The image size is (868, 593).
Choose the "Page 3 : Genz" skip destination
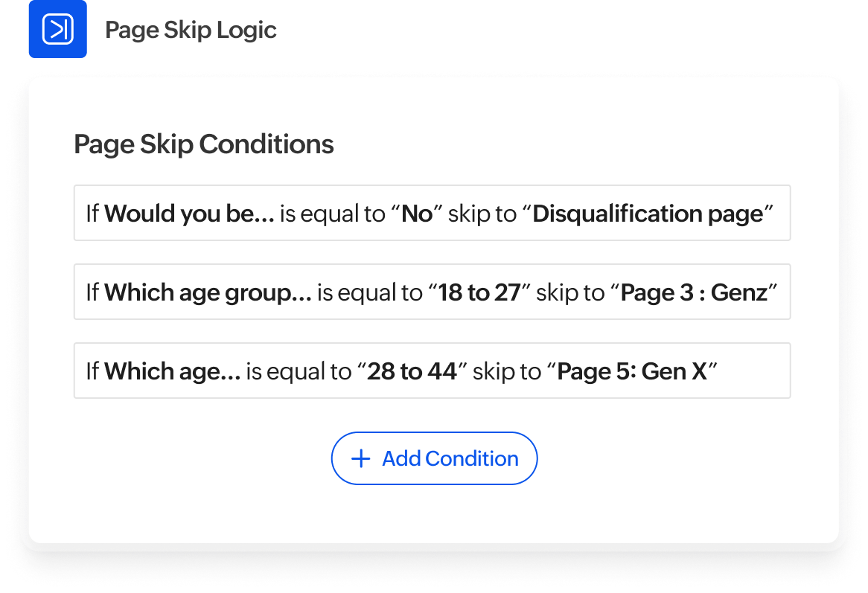[694, 292]
